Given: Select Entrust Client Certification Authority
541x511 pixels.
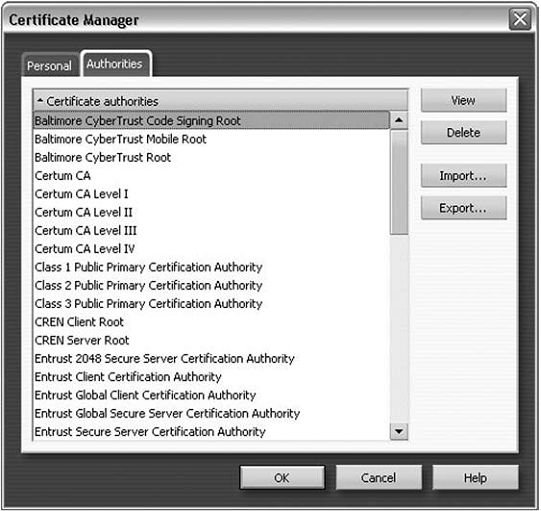Looking at the screenshot, I should [x=212, y=377].
